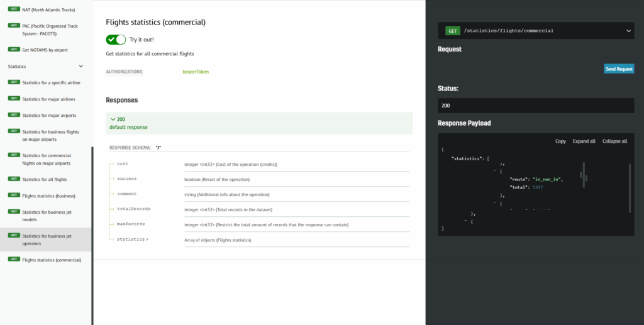Collapse the 200 default response

coord(113,119)
